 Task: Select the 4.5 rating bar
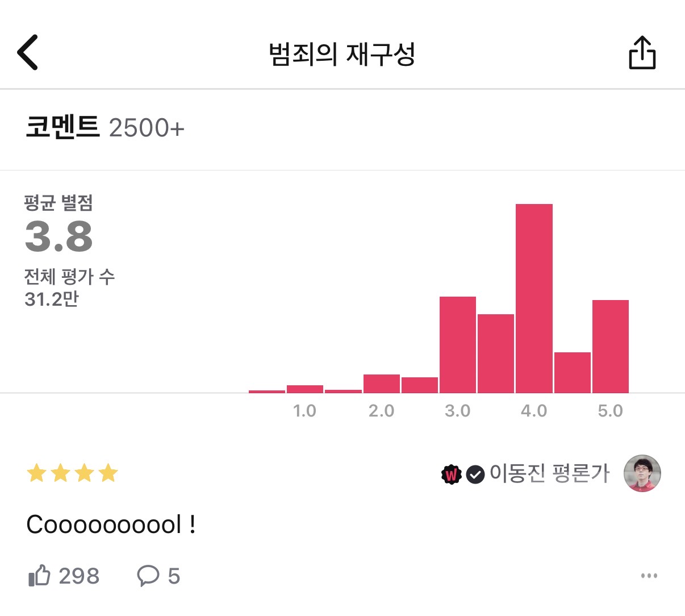(x=573, y=372)
